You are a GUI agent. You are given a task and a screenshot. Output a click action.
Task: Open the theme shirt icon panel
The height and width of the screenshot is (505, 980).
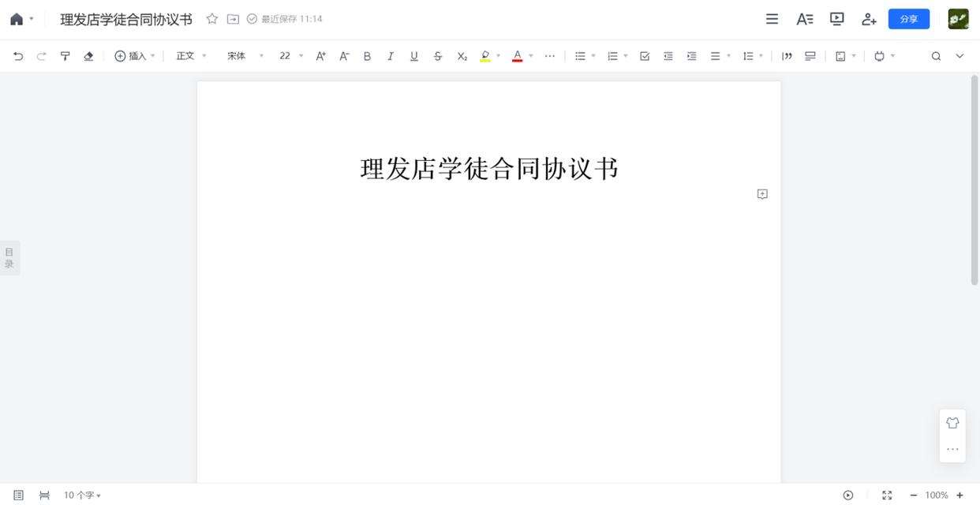click(x=952, y=423)
